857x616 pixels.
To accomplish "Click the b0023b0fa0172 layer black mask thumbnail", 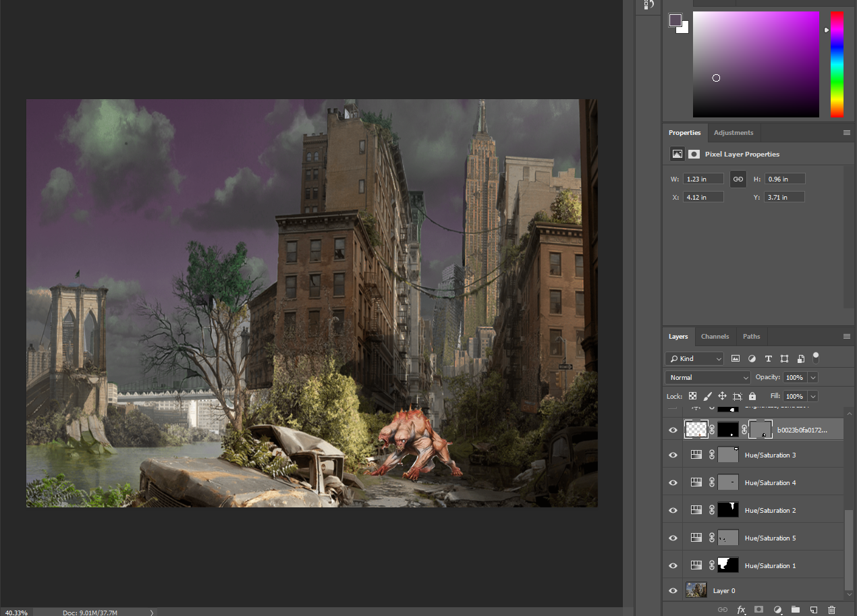I will (728, 429).
